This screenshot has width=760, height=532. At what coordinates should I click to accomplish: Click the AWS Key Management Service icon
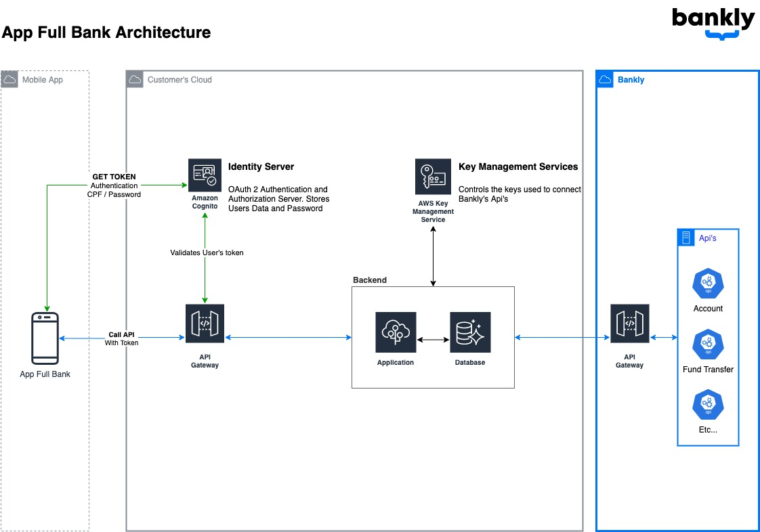[434, 177]
